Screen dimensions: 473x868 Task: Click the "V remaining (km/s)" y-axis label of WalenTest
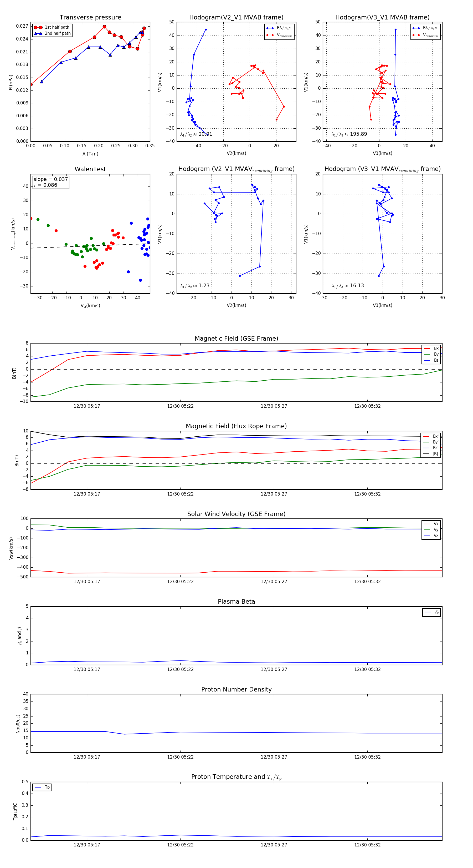pyautogui.click(x=13, y=234)
